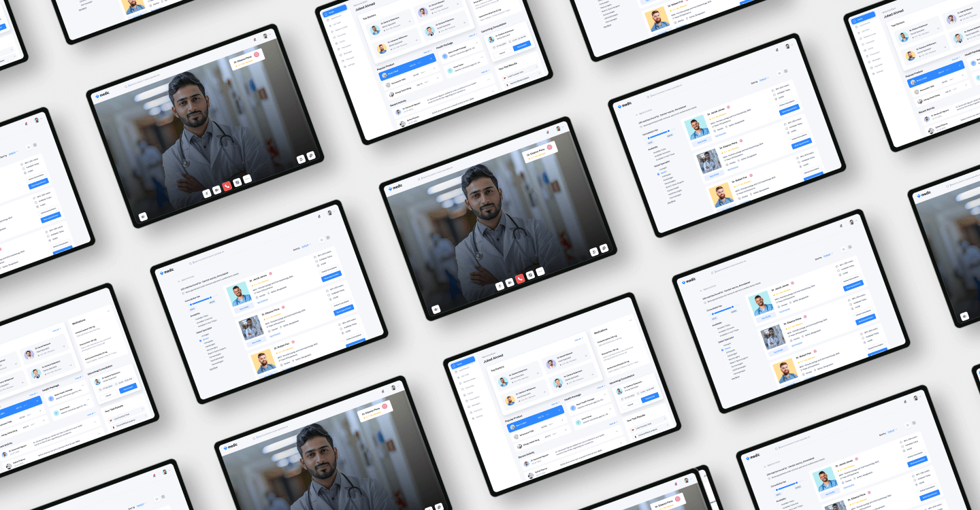Click notification bell on middle-left doctor list tablet

319,217
